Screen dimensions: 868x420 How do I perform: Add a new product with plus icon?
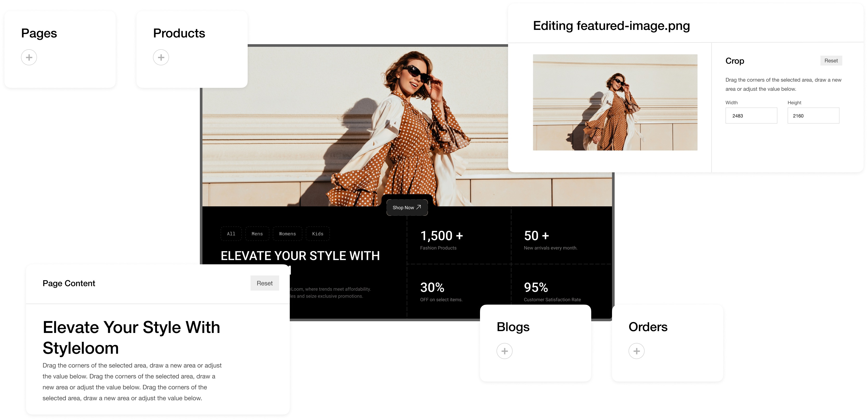[x=161, y=57]
